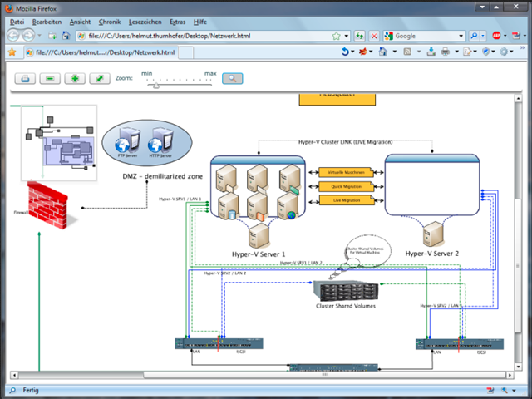Click the green plus zoom in button

[75, 79]
